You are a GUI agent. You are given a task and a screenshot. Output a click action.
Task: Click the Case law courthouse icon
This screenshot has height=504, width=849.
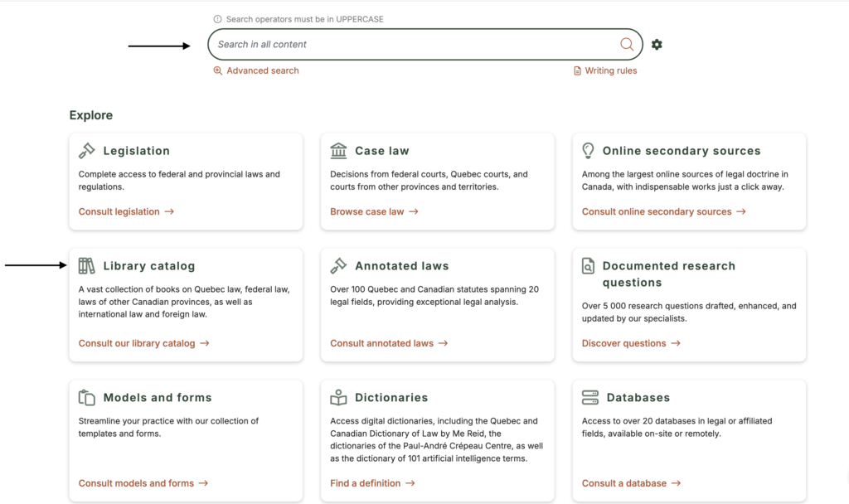tap(338, 151)
